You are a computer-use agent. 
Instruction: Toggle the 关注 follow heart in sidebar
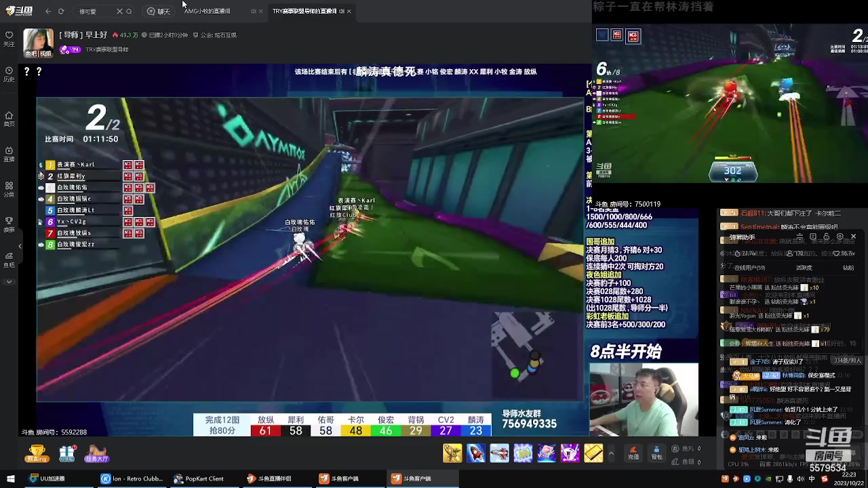coord(9,38)
